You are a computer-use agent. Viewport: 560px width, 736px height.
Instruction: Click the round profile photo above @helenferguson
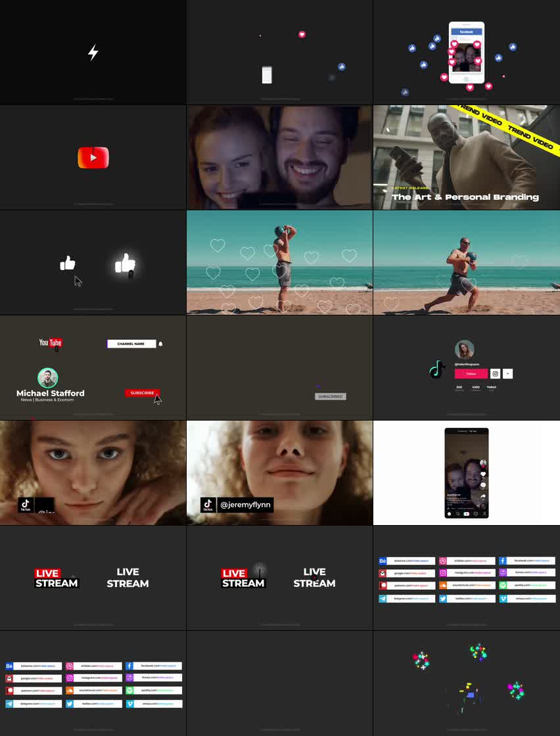click(464, 350)
